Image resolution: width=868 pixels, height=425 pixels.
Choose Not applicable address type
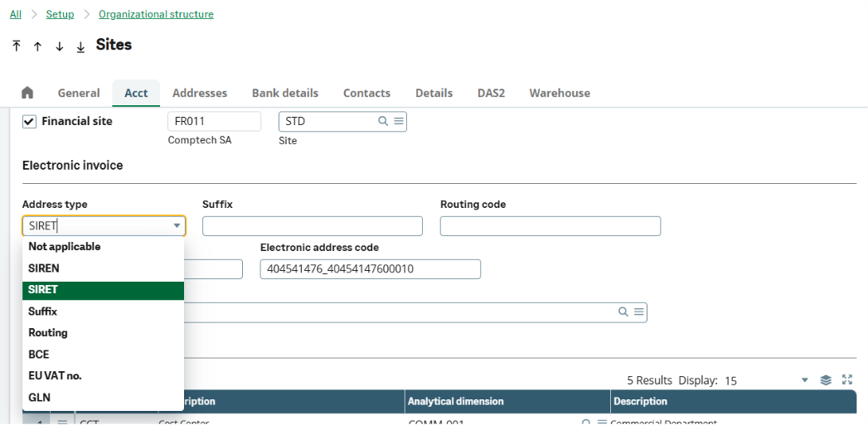tap(103, 247)
